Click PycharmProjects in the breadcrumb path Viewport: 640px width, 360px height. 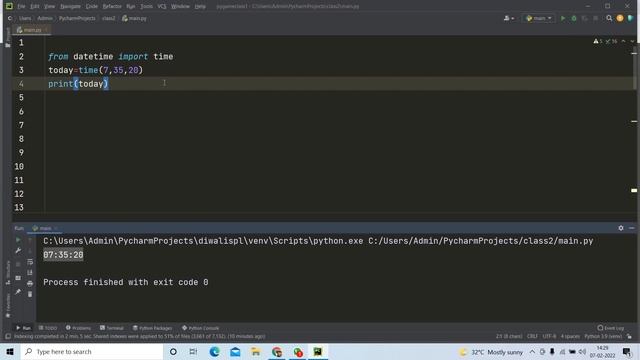[x=77, y=18]
